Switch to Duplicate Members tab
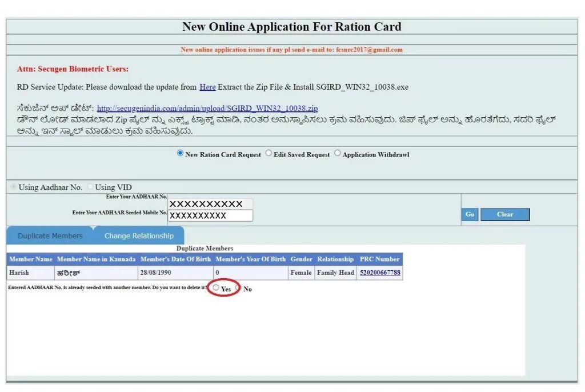Viewport: 585px width, 392px height. coord(50,235)
